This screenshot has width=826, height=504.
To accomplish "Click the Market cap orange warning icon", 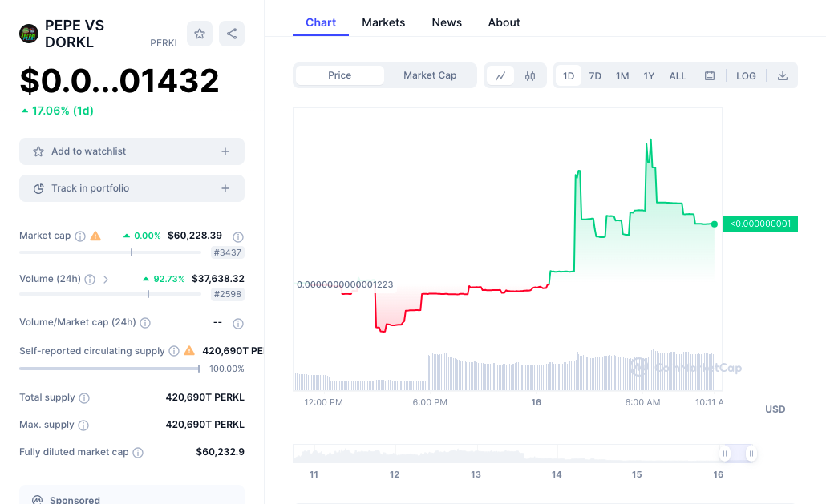I will [95, 236].
